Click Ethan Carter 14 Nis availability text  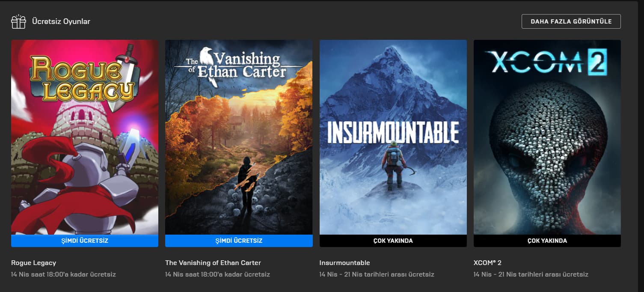[x=217, y=274]
